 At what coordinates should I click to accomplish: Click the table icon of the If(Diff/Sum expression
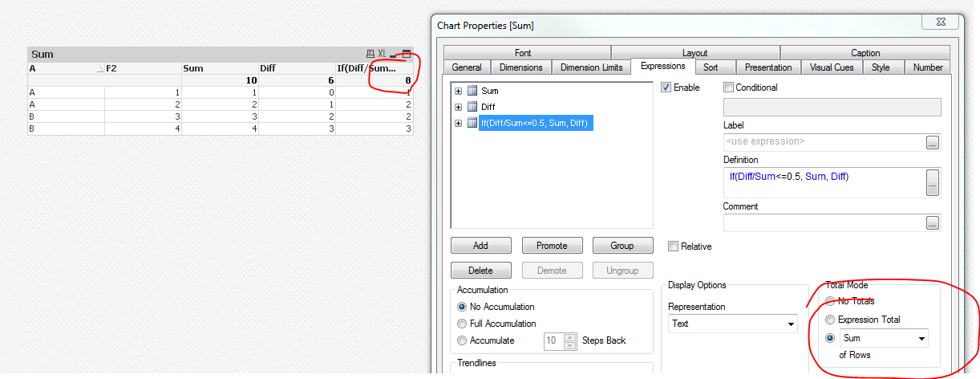472,123
